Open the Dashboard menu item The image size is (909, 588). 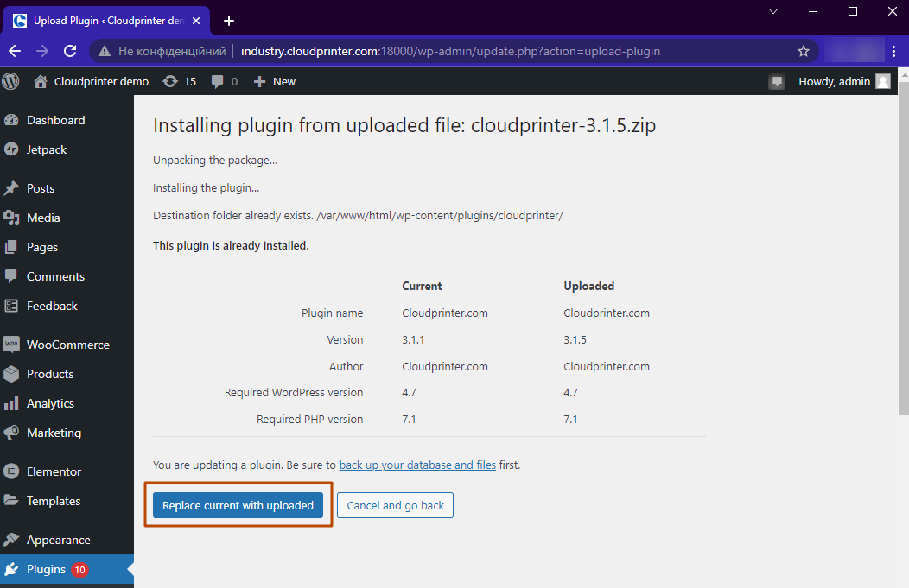67,120
